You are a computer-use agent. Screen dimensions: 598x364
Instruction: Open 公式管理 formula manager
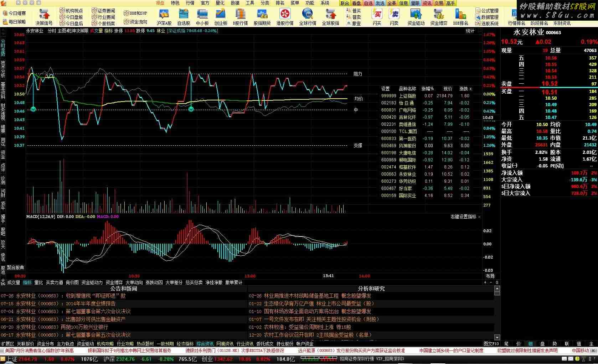(487, 11)
